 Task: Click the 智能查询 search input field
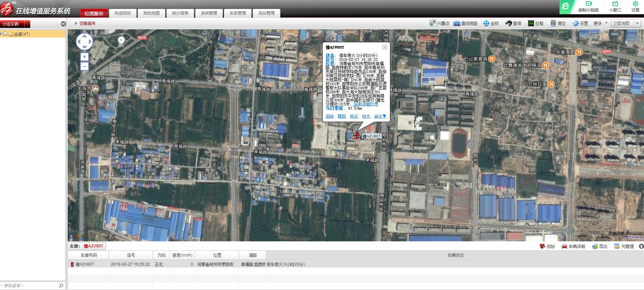tap(29, 286)
